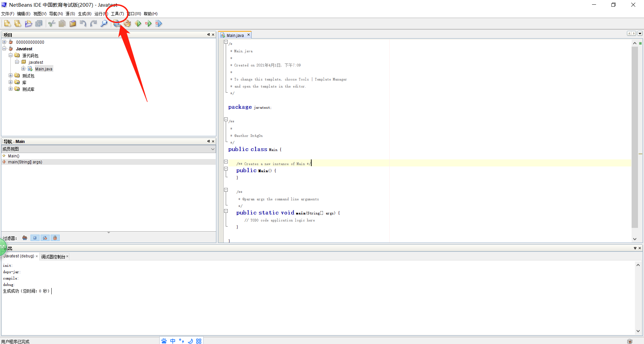644x344 pixels.
Task: Toggle show inherited members filter in navigator
Action: [24, 238]
